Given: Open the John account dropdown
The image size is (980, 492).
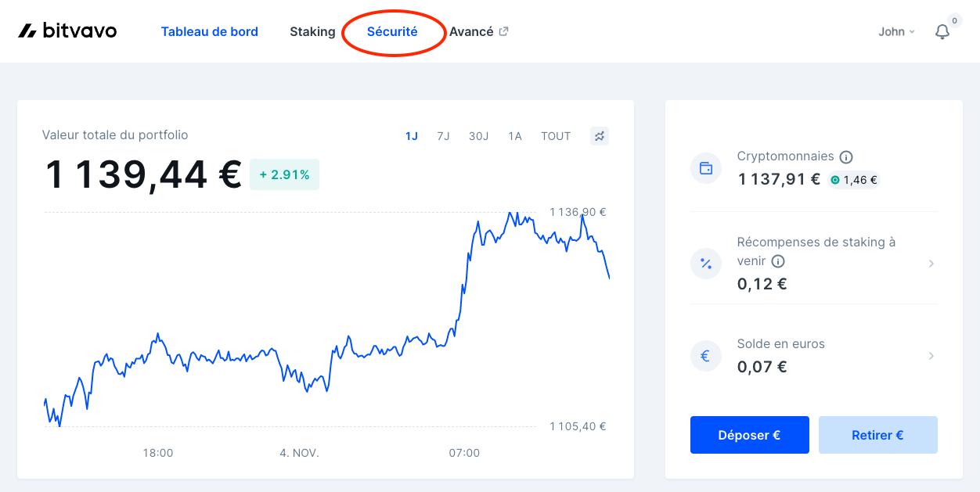Looking at the screenshot, I should (x=896, y=32).
